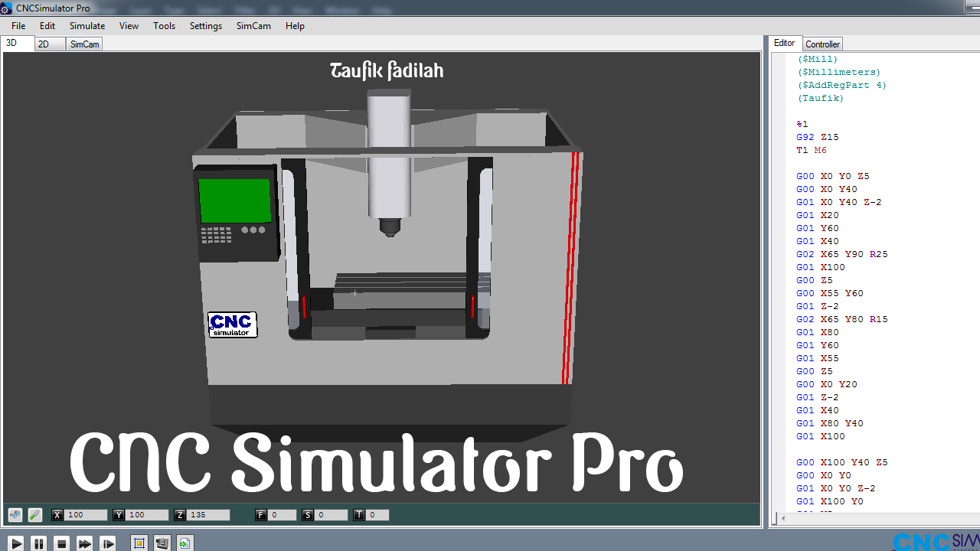The height and width of the screenshot is (551, 980).
Task: Click the G01 X80 code line
Action: (x=818, y=332)
